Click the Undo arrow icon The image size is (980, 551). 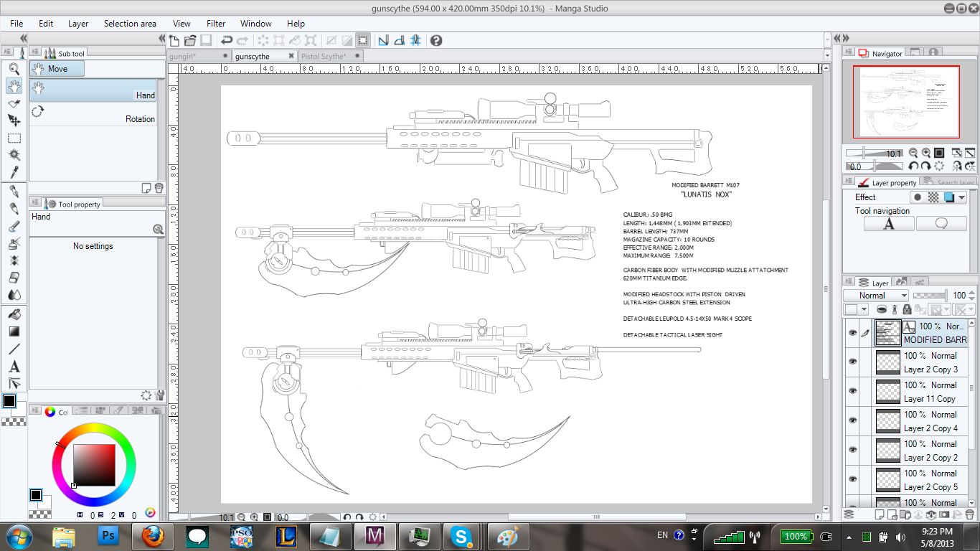[227, 41]
